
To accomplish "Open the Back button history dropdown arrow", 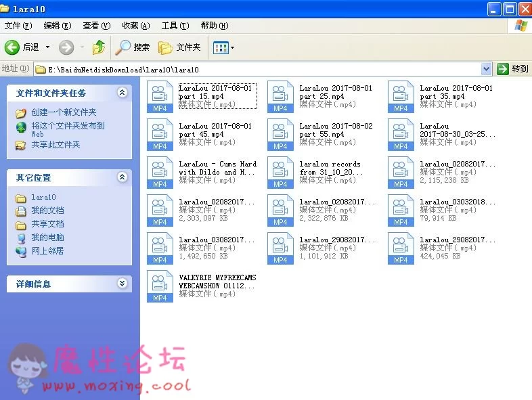I will [47, 47].
